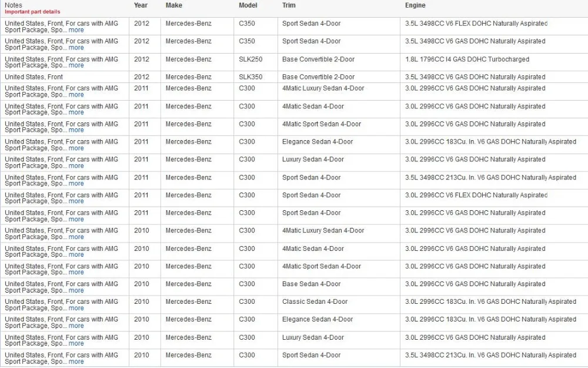Select the 'United States, Front' SLK350 notes cell
This screenshot has height=368, width=588.
pyautogui.click(x=34, y=77)
